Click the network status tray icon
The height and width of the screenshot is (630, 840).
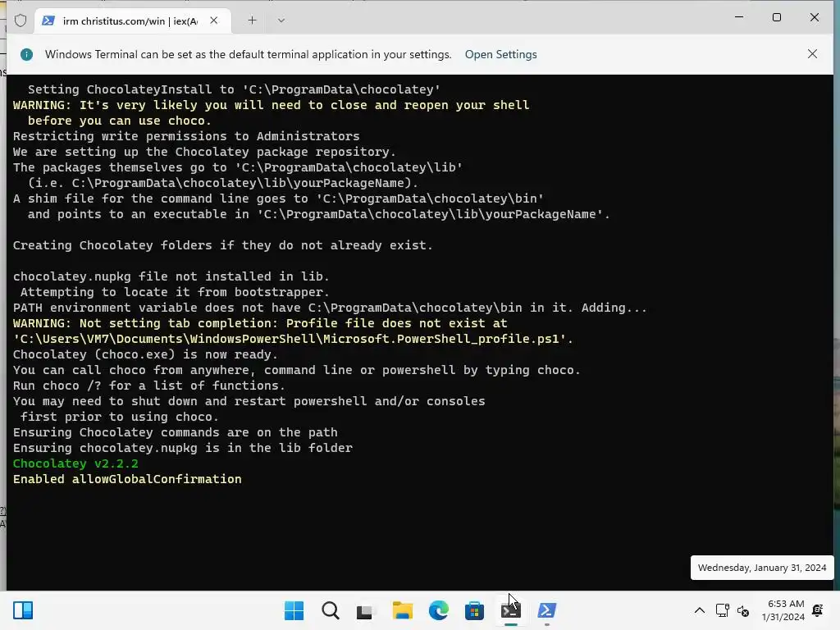(722, 610)
